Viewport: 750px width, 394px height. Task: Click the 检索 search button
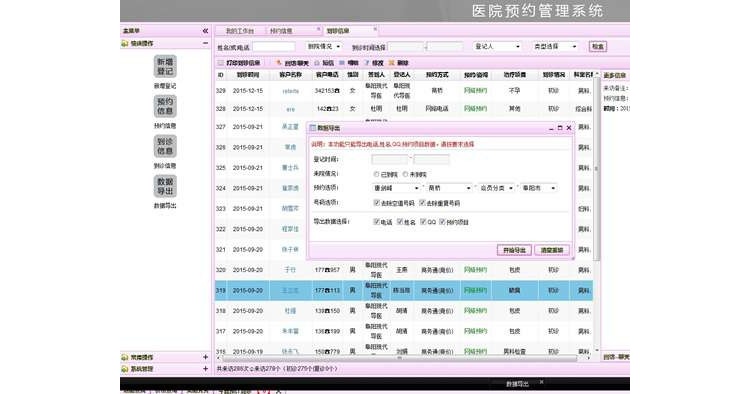598,46
